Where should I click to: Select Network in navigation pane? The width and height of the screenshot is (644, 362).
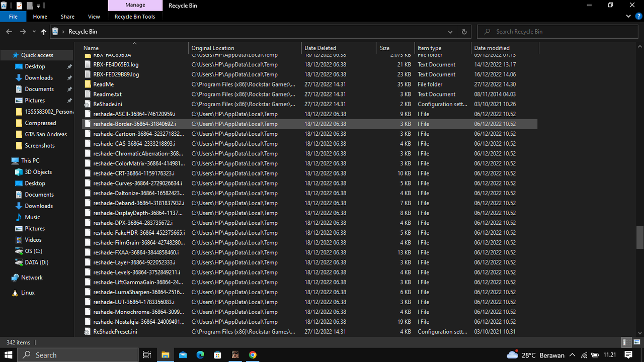click(x=32, y=278)
